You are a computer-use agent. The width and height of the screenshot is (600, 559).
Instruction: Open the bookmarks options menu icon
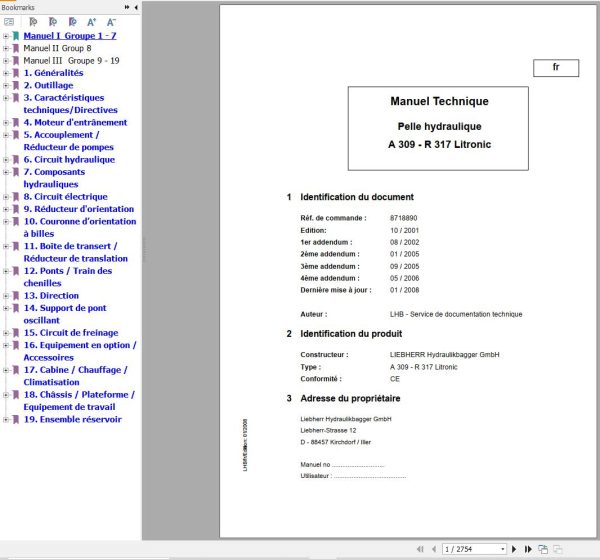tap(9, 22)
